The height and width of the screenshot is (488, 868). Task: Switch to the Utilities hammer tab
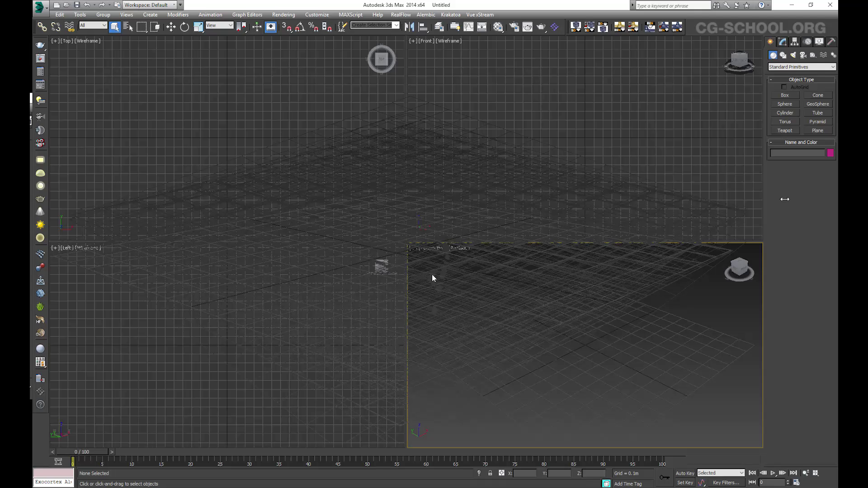pyautogui.click(x=831, y=42)
